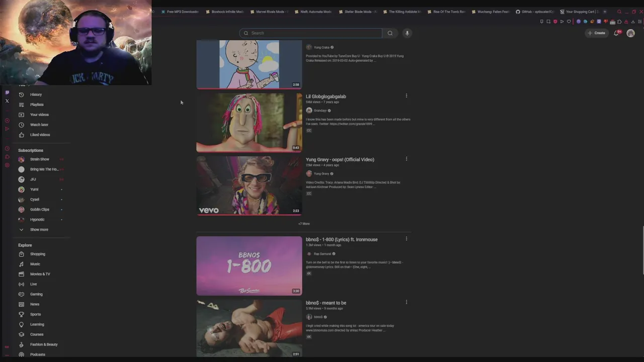The width and height of the screenshot is (644, 362).
Task: Open the bbno$ meant to be thumbnail
Action: coord(249,328)
